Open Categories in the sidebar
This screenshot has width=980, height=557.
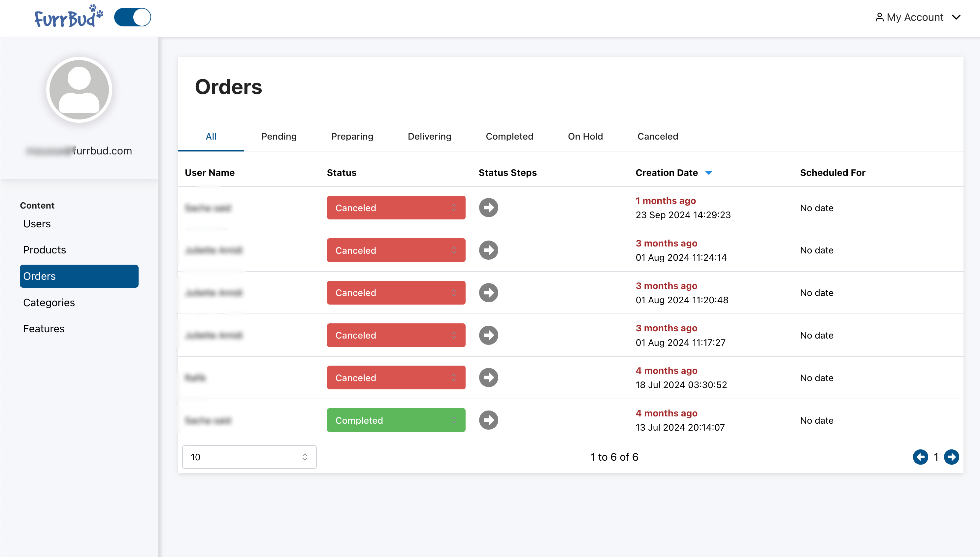49,303
